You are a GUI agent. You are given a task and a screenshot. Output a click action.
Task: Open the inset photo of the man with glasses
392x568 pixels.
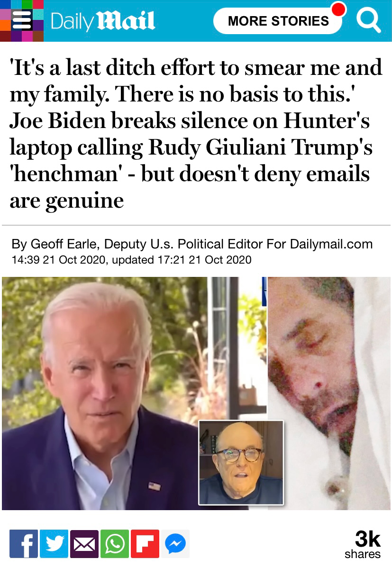(241, 463)
